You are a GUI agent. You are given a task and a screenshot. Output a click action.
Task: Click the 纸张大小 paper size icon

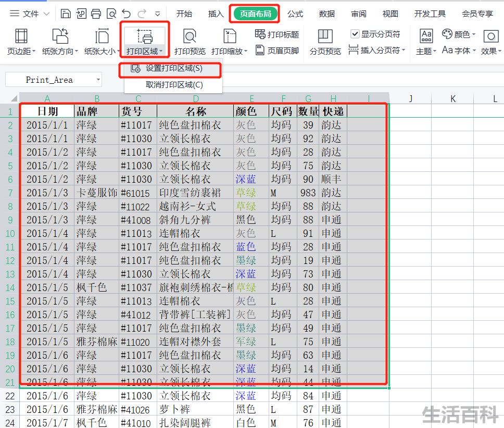(102, 35)
